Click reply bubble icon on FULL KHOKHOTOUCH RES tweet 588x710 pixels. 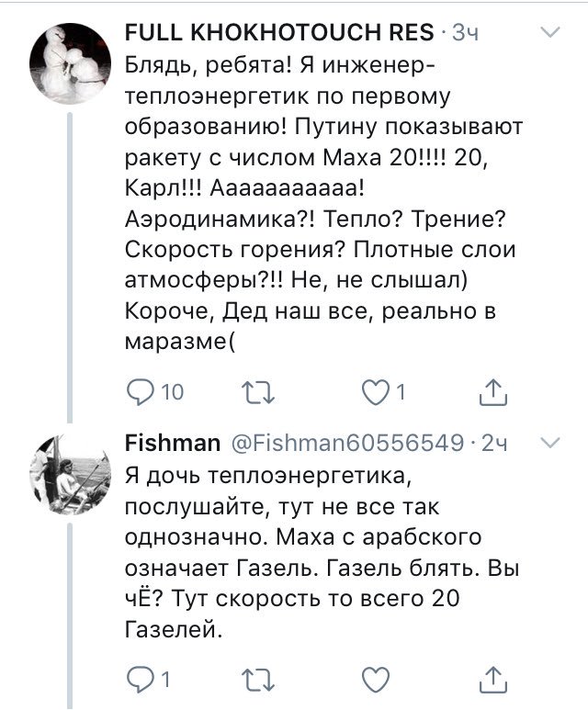[x=139, y=394]
